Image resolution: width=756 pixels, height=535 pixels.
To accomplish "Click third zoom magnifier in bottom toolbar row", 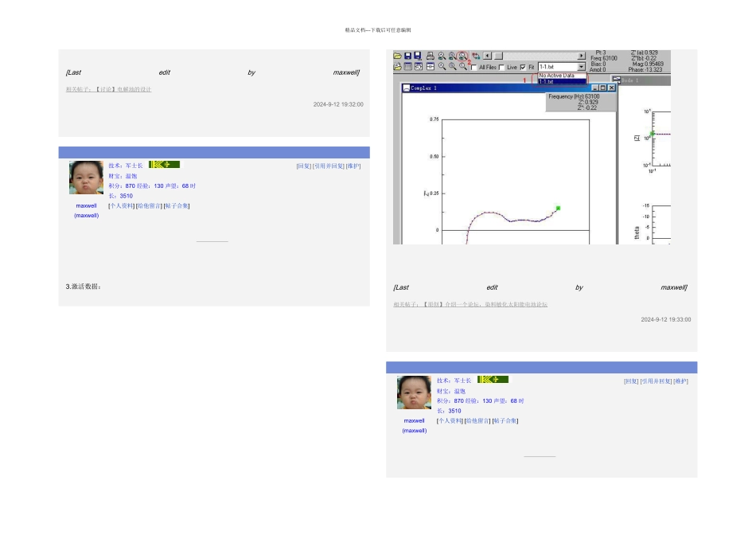I will (x=463, y=67).
